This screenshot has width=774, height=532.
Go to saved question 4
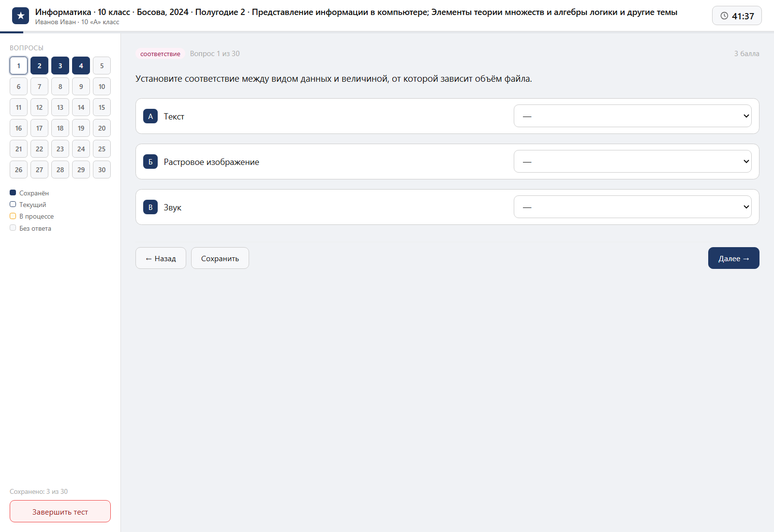point(81,66)
